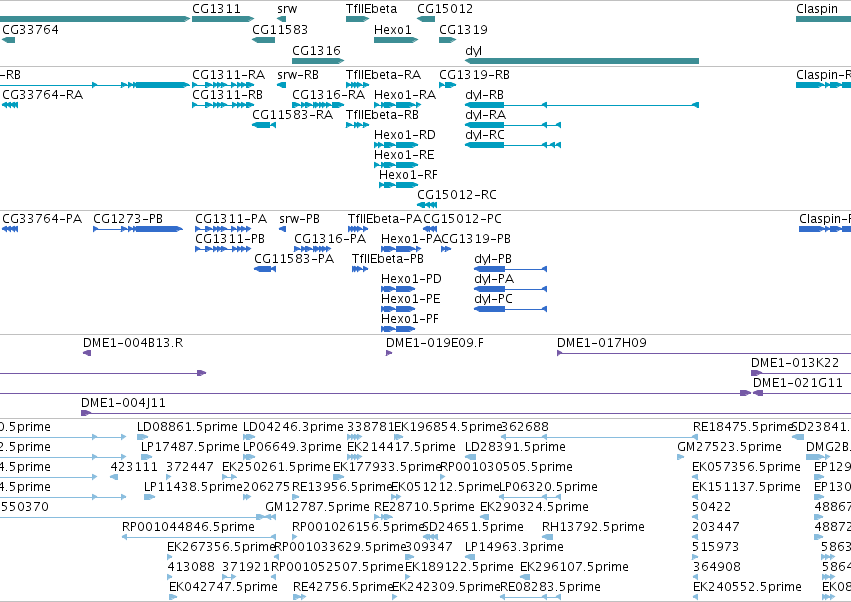Image resolution: width=851 pixels, height=602 pixels.
Task: Select protein dyl-PB
Action: [493, 259]
